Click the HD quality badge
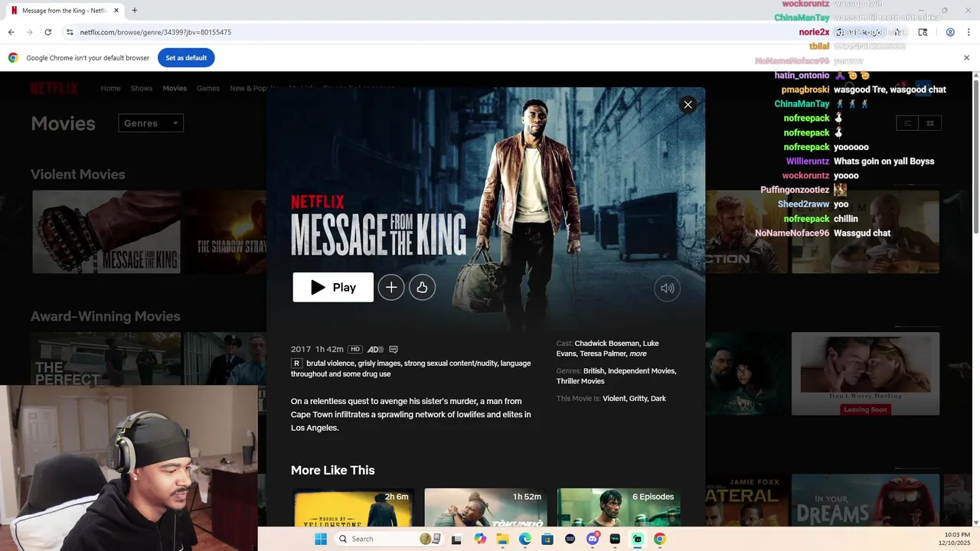 pos(355,349)
